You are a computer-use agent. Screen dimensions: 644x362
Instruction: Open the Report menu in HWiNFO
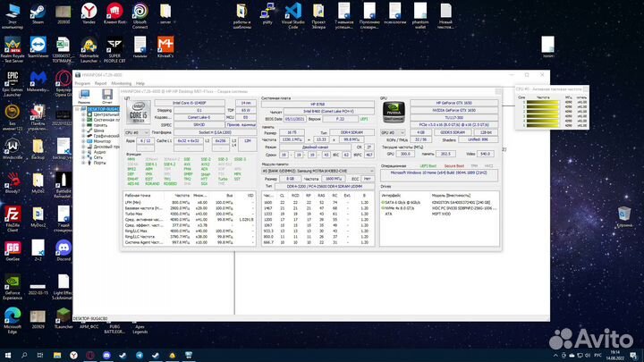coord(100,83)
